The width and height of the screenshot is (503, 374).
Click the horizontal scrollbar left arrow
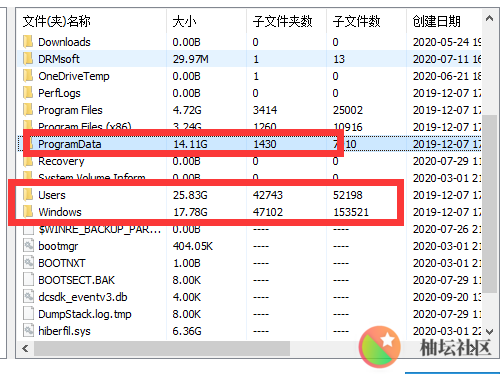tap(25, 349)
